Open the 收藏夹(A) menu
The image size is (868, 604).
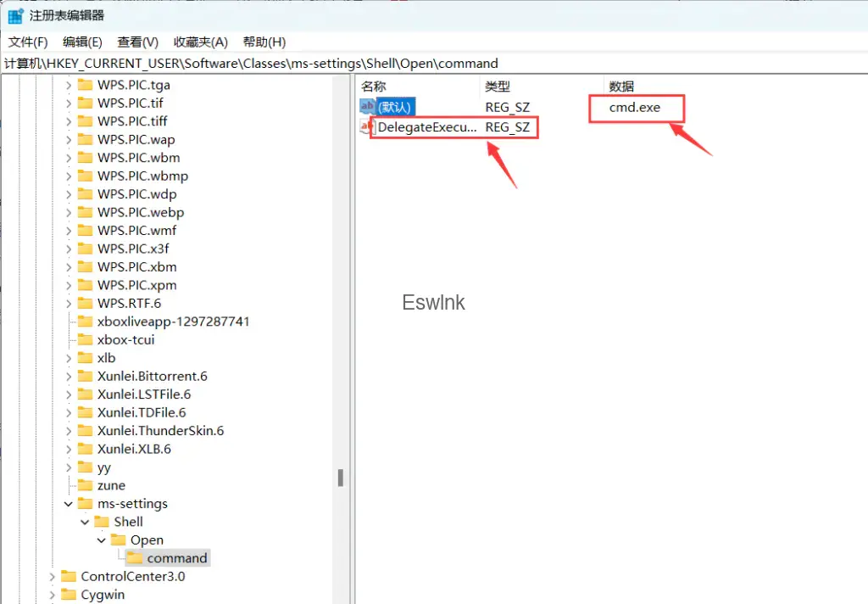click(200, 42)
